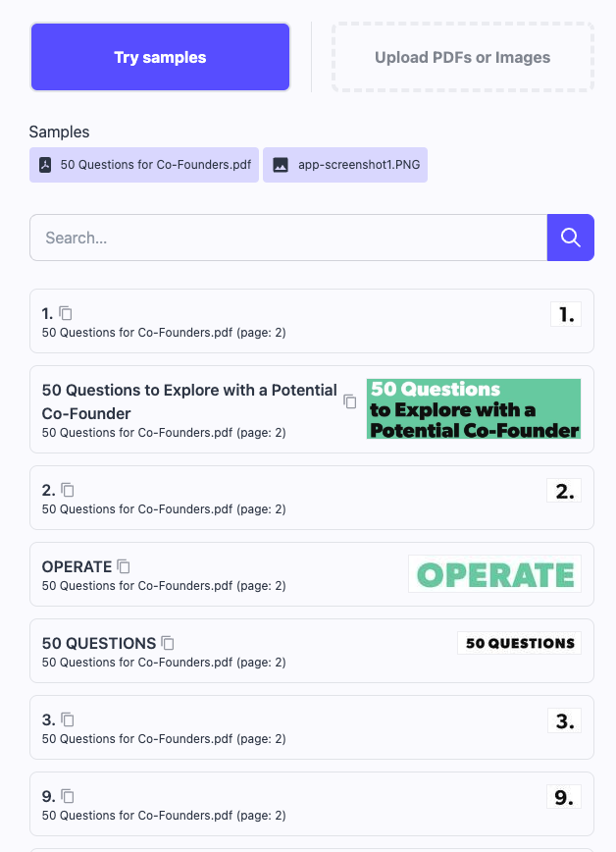
Task: Click the search magnifier button
Action: (x=570, y=238)
